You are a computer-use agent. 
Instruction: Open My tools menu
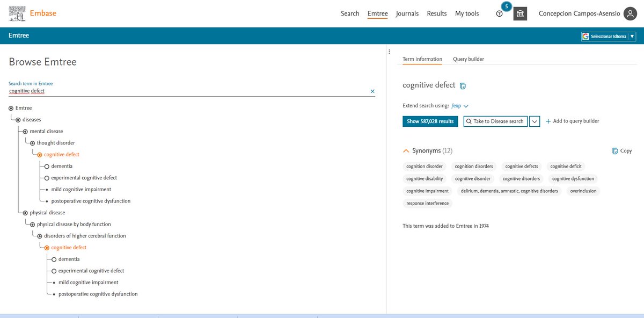467,13
